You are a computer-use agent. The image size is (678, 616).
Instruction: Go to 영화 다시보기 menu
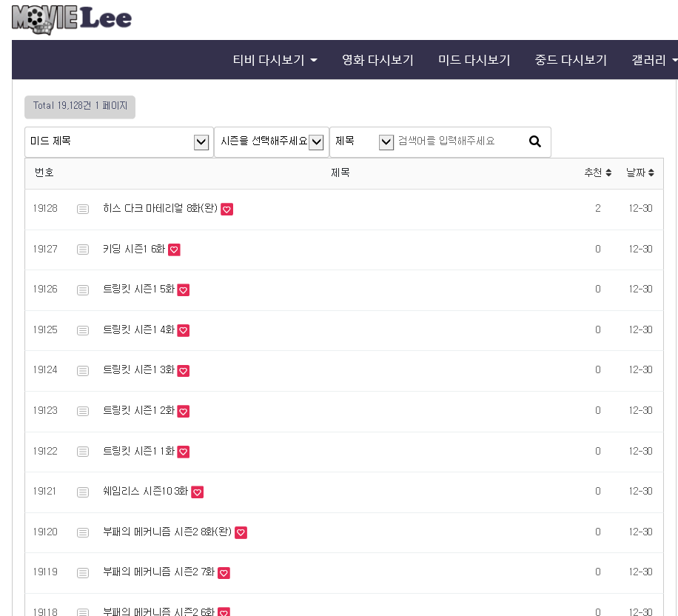pos(377,60)
